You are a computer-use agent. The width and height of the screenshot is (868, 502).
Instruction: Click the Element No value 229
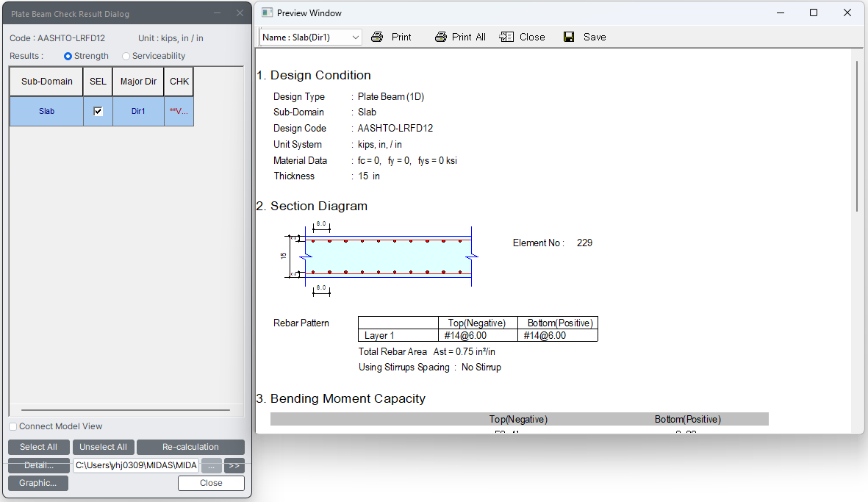pos(584,243)
